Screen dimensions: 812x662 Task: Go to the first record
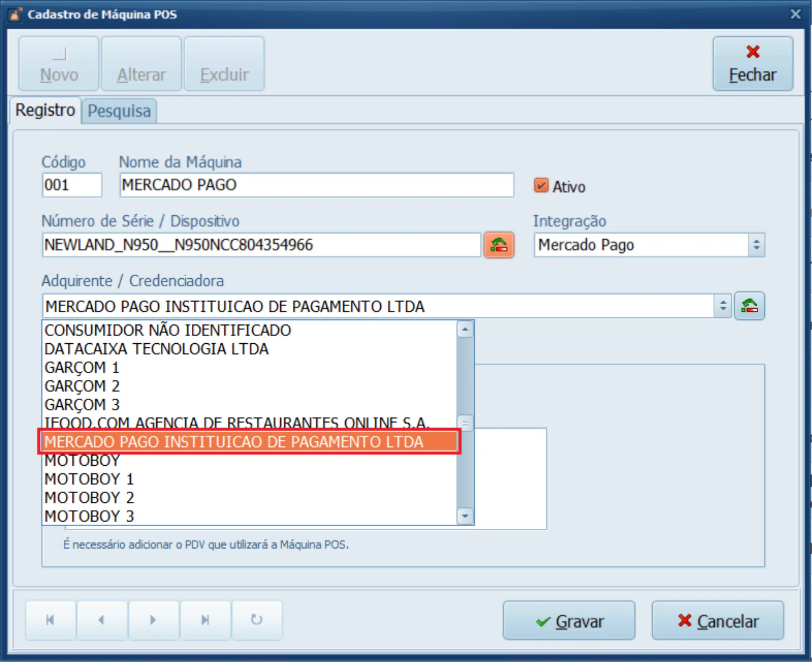click(50, 620)
